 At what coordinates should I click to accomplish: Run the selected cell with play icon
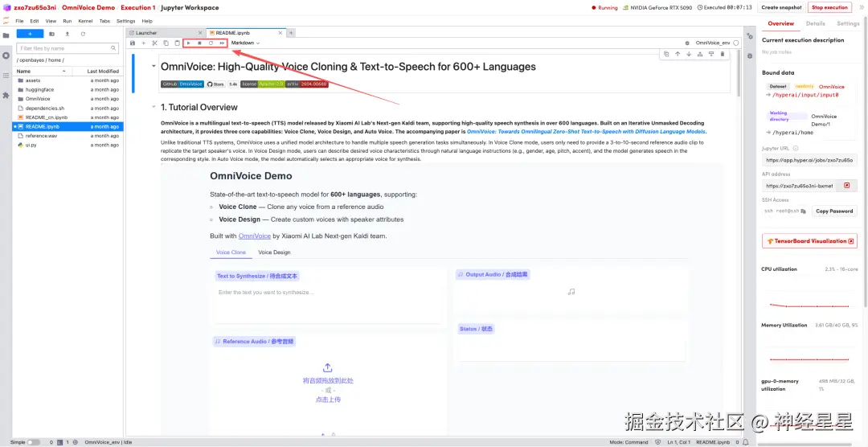[189, 43]
